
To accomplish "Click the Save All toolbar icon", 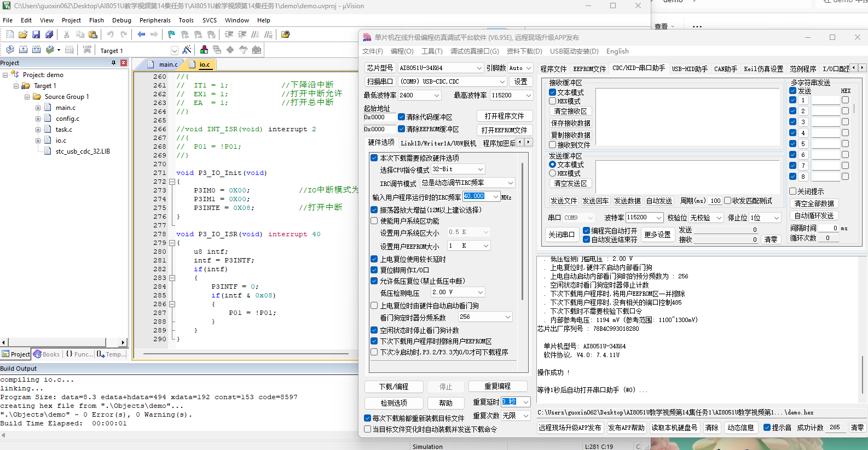I will (x=49, y=34).
